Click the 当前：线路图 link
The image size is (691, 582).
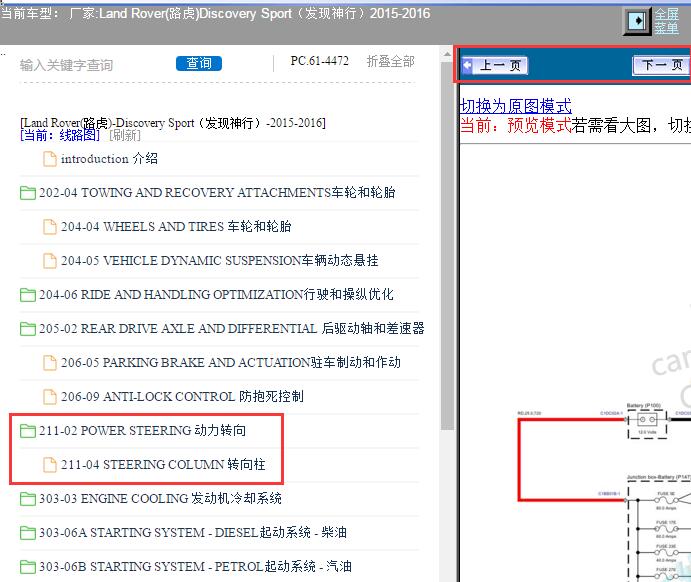tap(60, 135)
